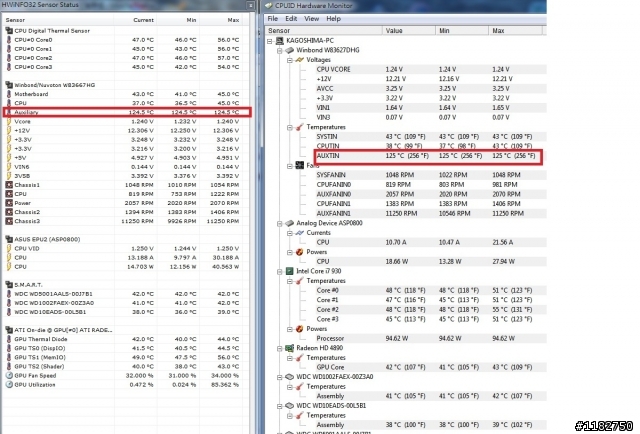Open the Edit menu in Hardware Monitor
640x434 pixels.
click(x=291, y=19)
